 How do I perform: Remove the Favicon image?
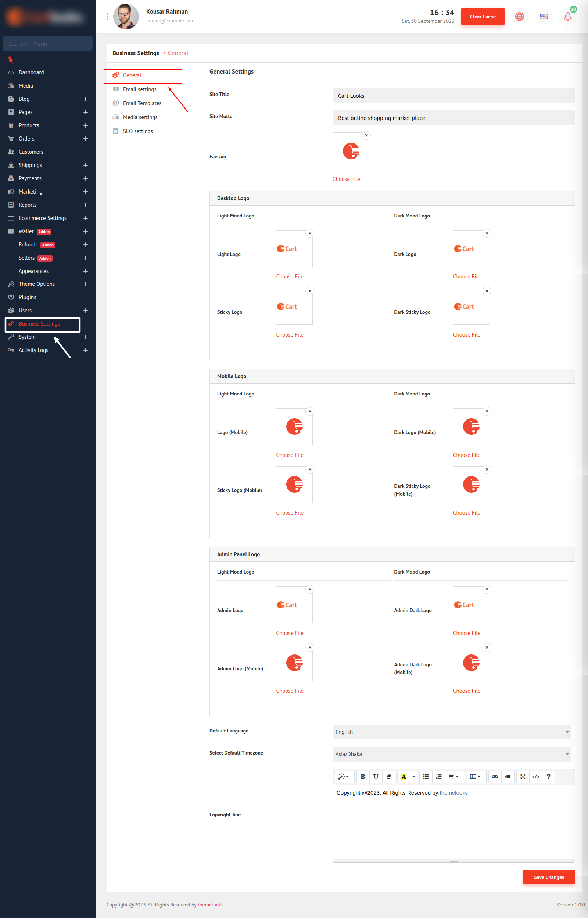(366, 136)
